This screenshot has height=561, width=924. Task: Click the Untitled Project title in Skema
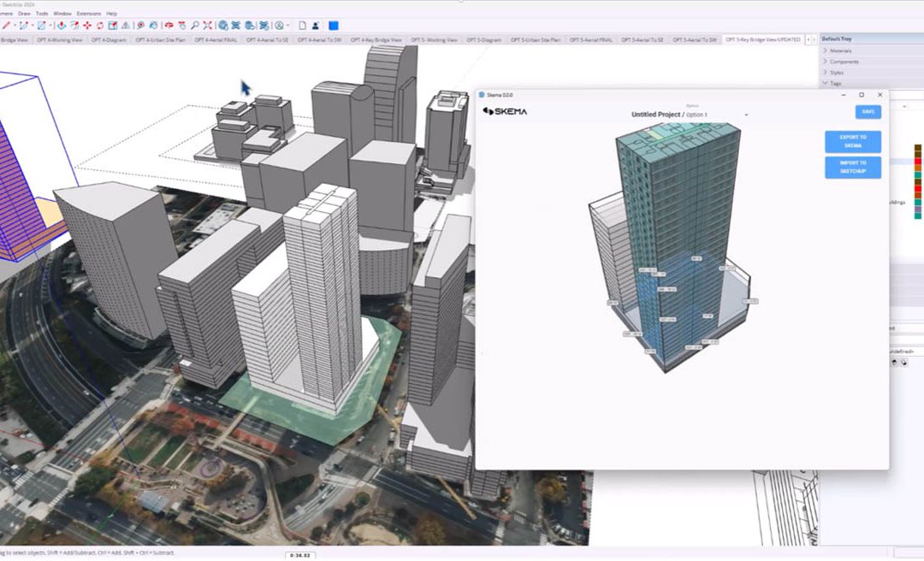click(x=656, y=115)
